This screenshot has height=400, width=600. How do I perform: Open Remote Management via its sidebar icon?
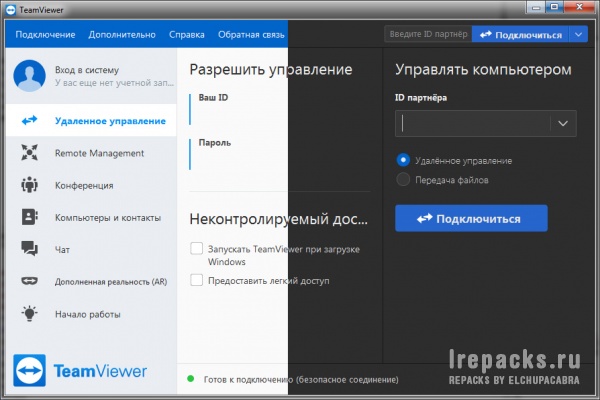(29, 153)
